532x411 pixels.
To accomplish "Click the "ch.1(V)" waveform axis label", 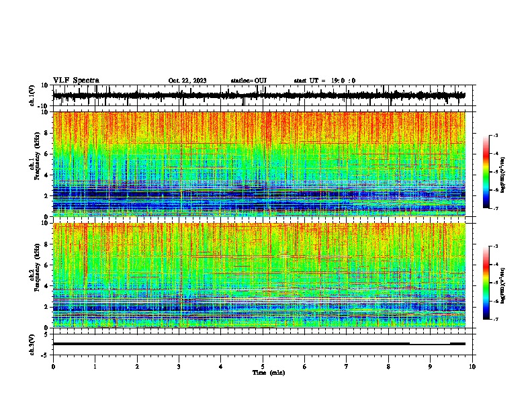I will [32, 95].
